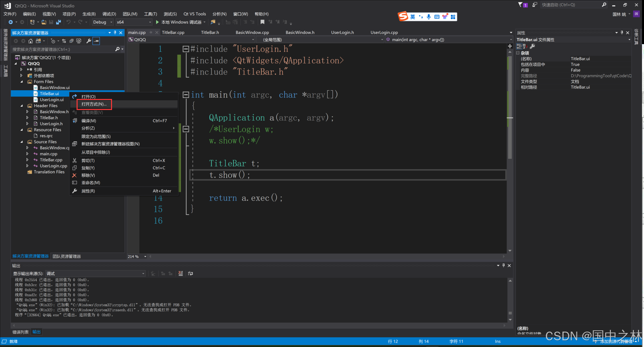Open Properties wrench in Solution Explorer toolbar
Image resolution: width=644 pixels, height=347 pixels.
89,41
